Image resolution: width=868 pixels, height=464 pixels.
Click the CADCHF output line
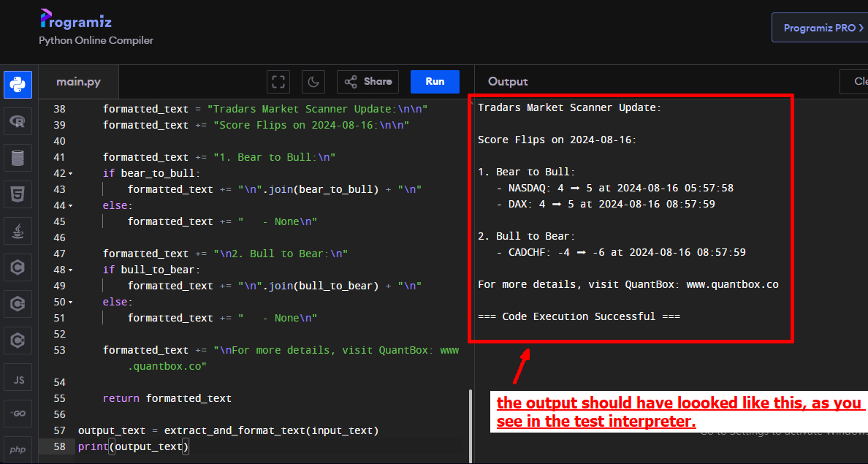(621, 253)
